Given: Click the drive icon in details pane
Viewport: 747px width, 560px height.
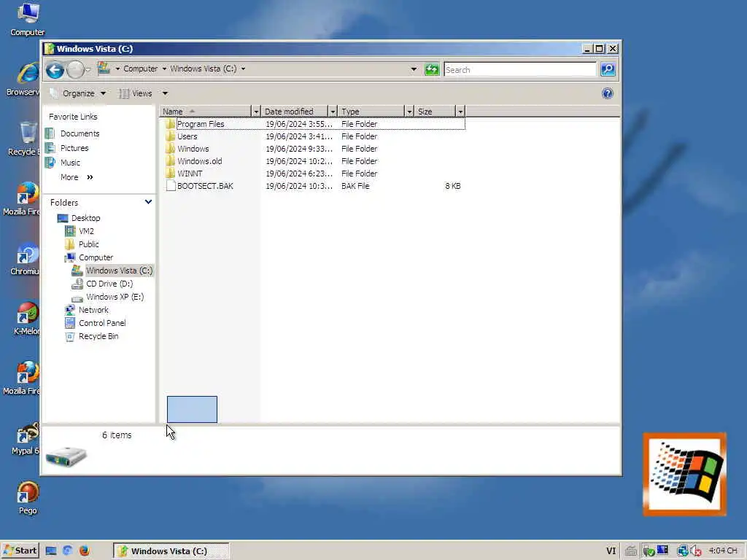Looking at the screenshot, I should pyautogui.click(x=66, y=456).
